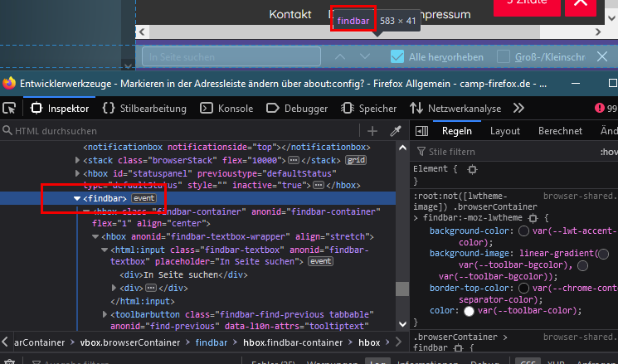Open background-color swatch for --lwt-accent-color
This screenshot has width=618, height=364.
[x=523, y=231]
